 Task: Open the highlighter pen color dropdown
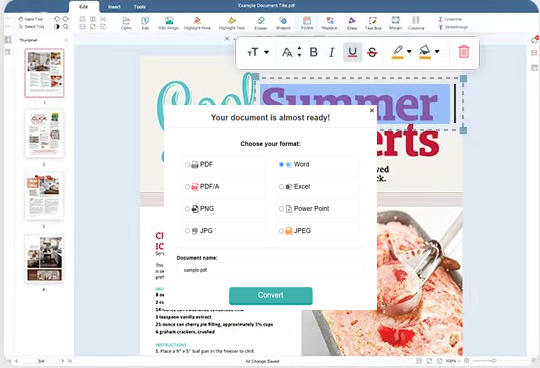point(409,52)
